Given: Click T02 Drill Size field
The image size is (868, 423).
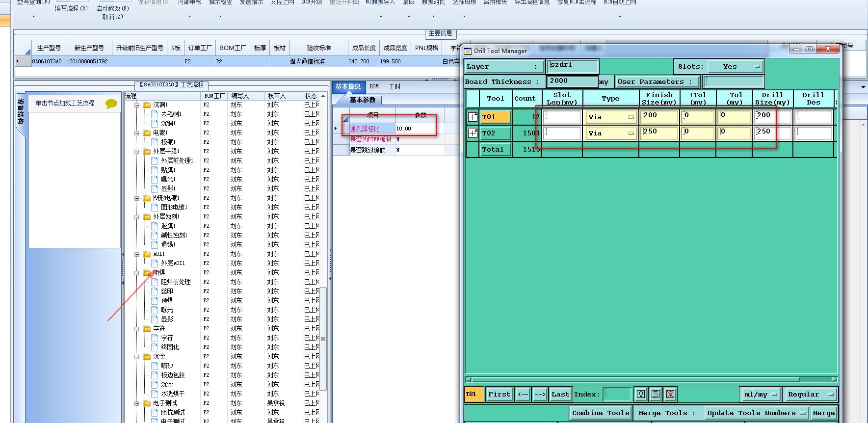Looking at the screenshot, I should click(773, 133).
